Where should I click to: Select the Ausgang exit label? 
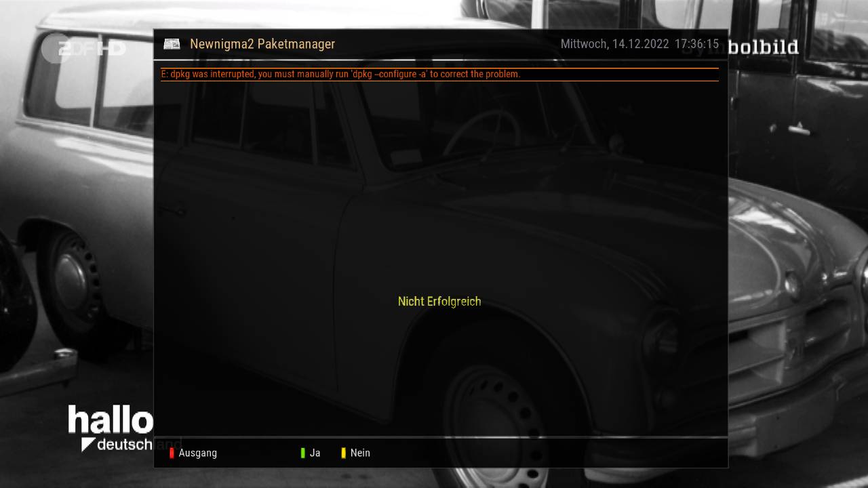pos(197,453)
